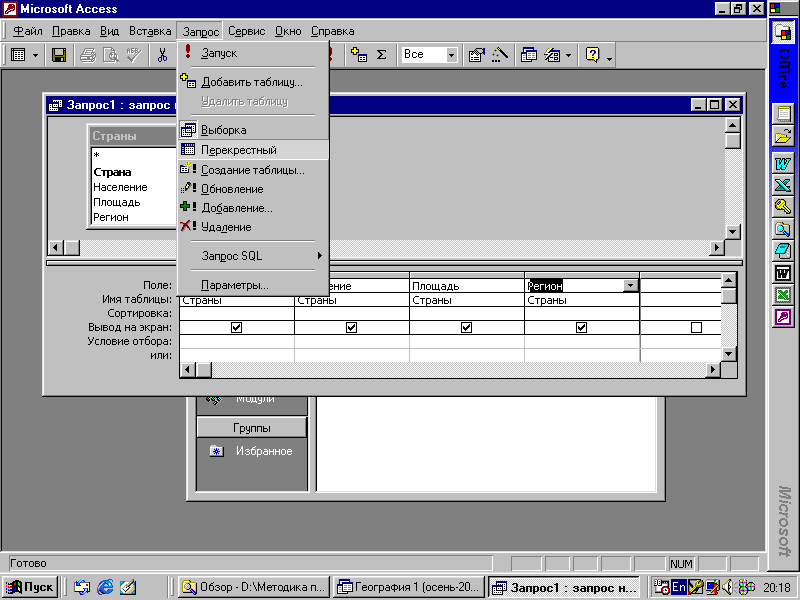Open the Правка menu
The width and height of the screenshot is (800, 600).
[x=71, y=31]
